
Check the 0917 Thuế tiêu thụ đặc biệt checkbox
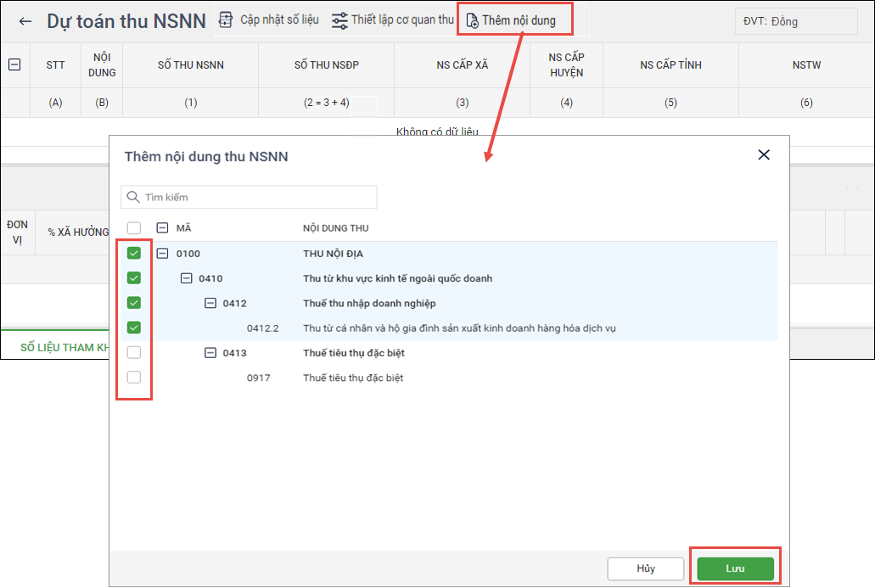click(133, 377)
